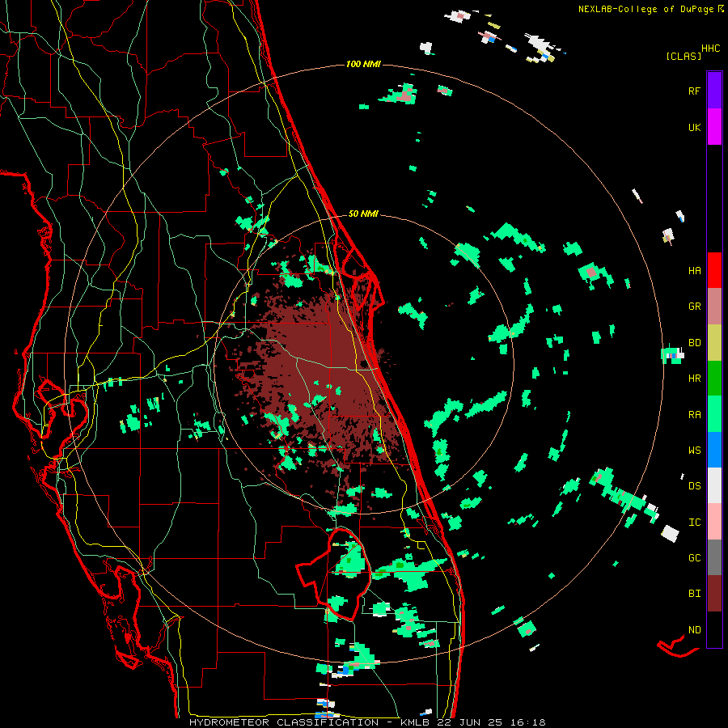Click the WS blue legend swatch
The height and width of the screenshot is (728, 728).
click(x=714, y=450)
